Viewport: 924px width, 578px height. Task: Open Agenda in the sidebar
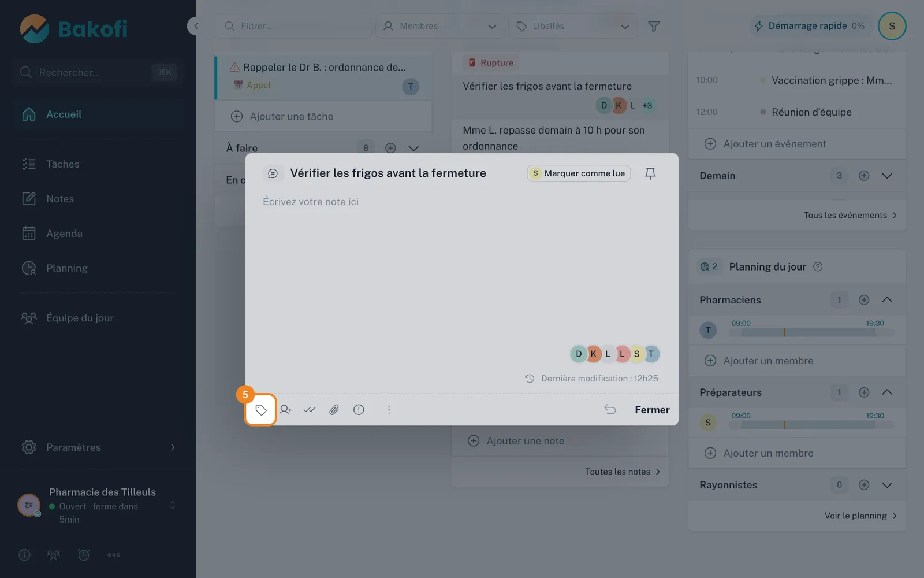click(98, 234)
